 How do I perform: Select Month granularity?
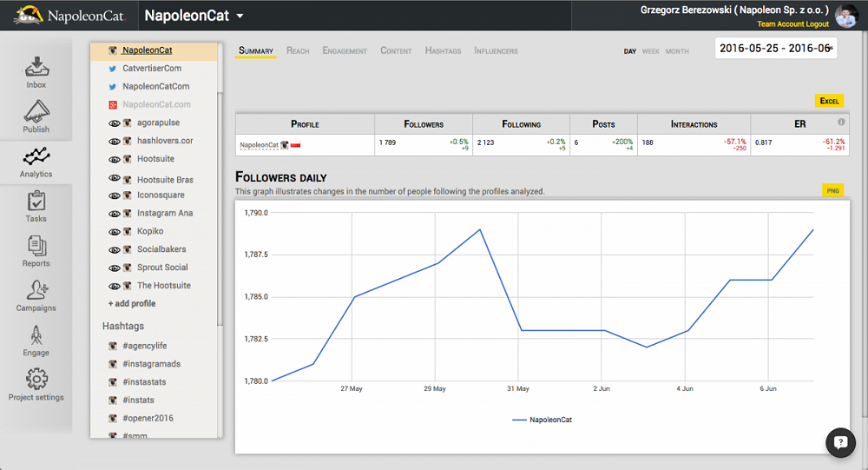677,51
